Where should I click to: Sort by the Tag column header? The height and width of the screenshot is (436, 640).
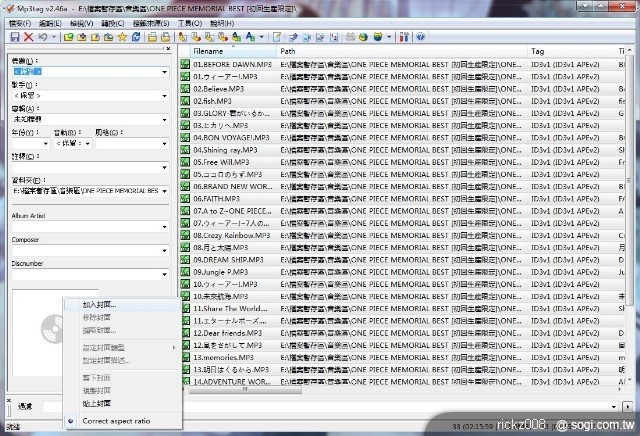tap(571, 51)
